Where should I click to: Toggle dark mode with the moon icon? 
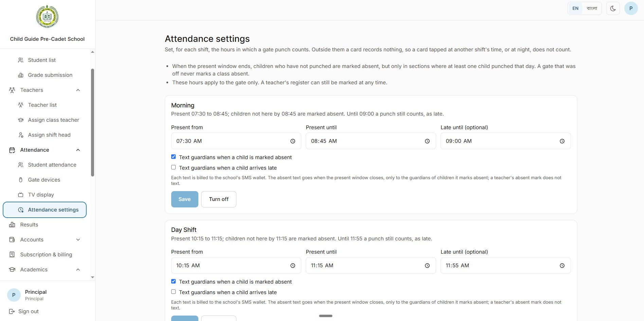[613, 9]
